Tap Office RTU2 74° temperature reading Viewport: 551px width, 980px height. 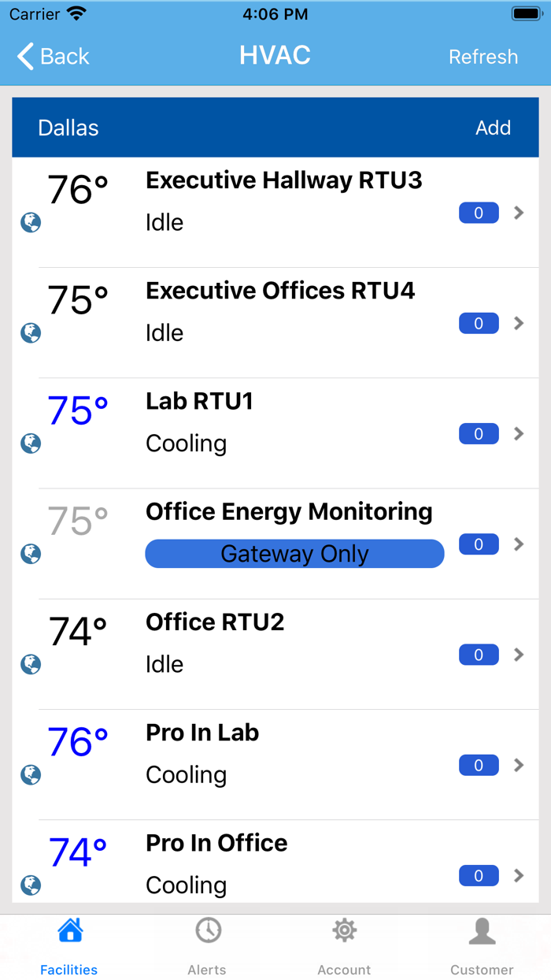click(78, 631)
